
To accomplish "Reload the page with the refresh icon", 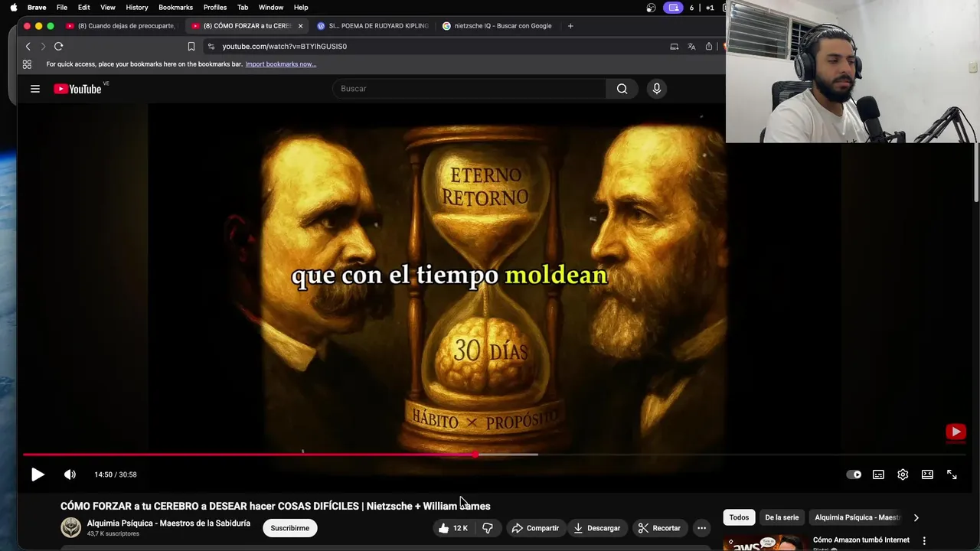I will click(x=58, y=47).
